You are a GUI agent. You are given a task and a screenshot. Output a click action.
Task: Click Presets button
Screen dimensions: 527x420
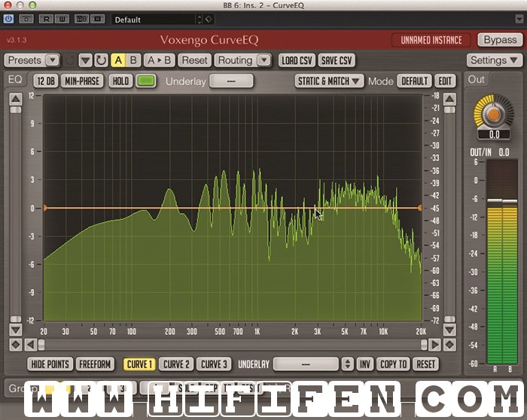click(x=25, y=60)
